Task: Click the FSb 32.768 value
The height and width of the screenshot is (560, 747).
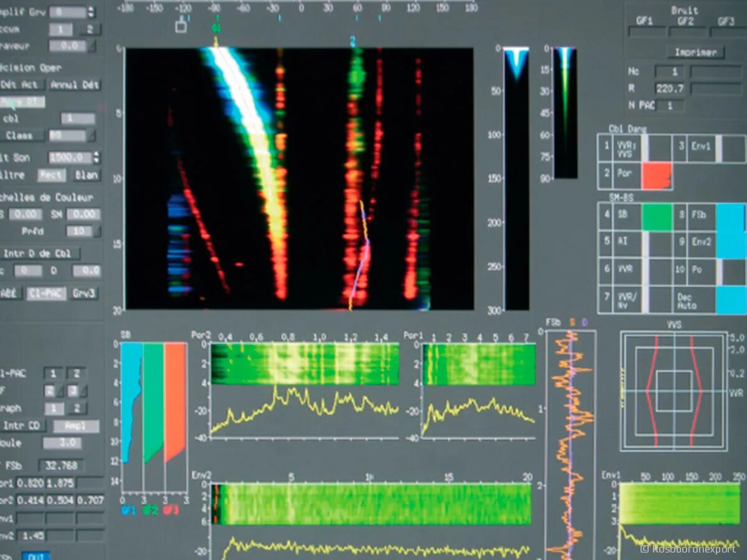Action: coord(61,465)
